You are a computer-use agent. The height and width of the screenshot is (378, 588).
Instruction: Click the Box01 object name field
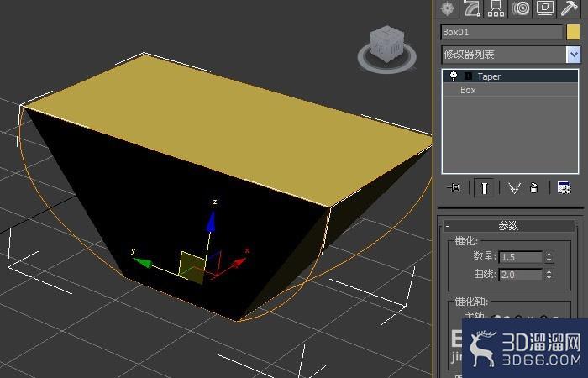point(501,32)
